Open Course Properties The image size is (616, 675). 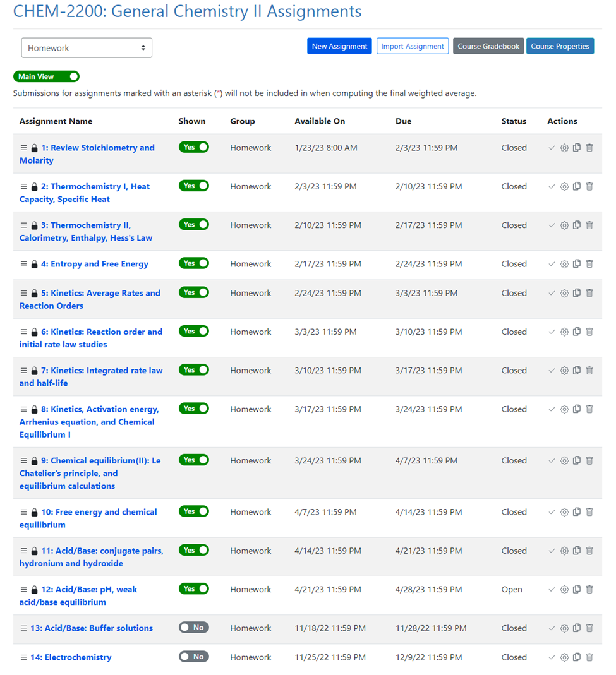(560, 46)
